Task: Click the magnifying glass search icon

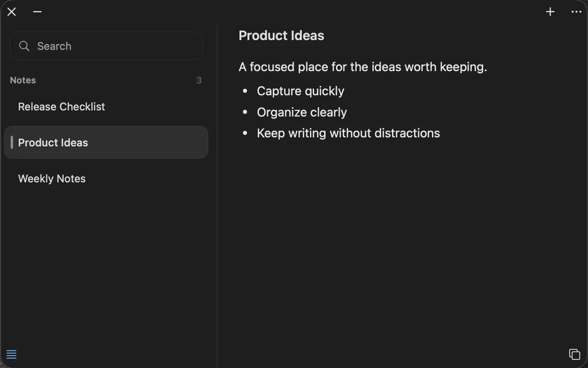Action: click(24, 46)
